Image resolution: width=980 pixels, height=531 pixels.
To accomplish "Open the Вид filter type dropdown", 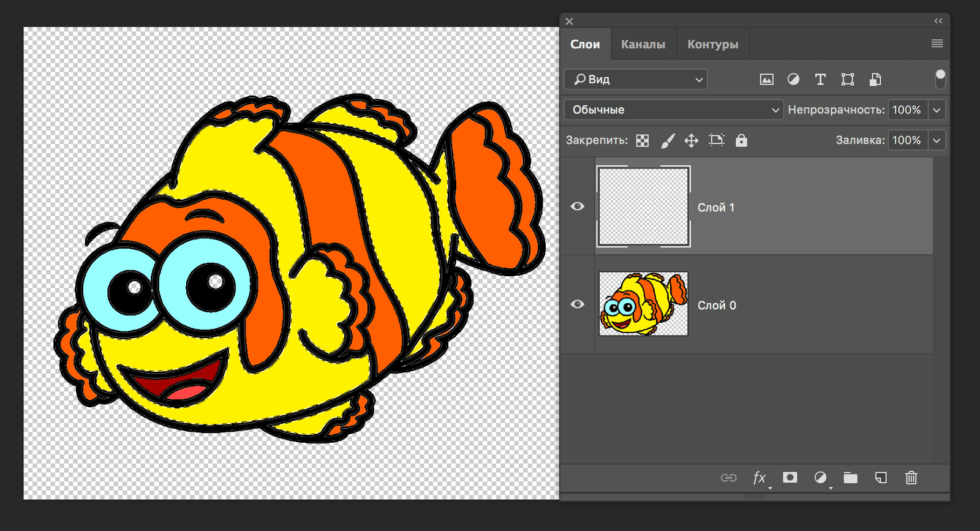I will click(x=636, y=80).
